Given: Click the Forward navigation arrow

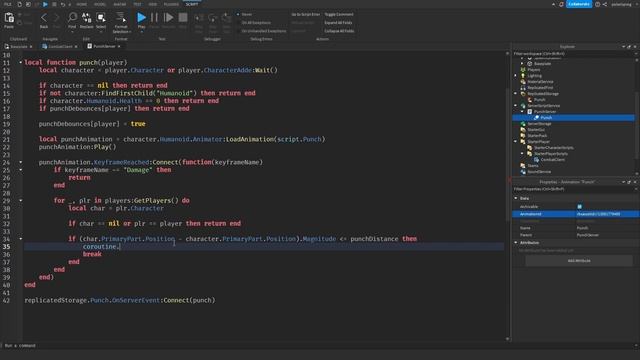Looking at the screenshot, I should click(57, 18).
